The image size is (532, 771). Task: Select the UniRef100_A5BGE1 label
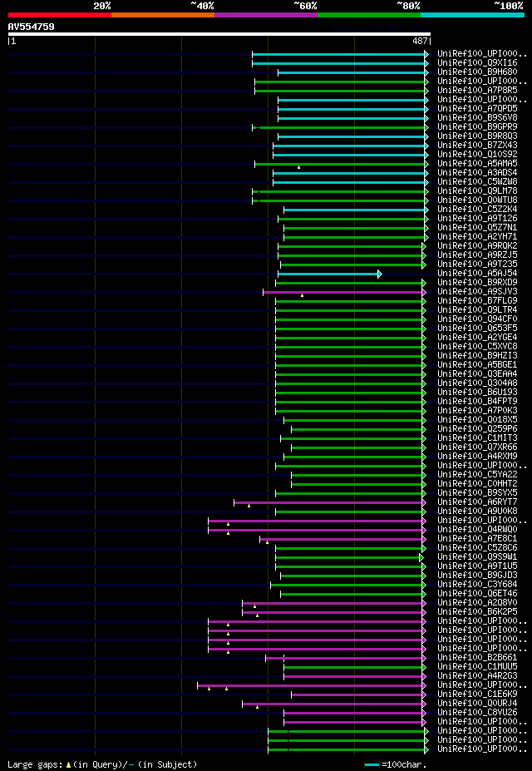pyautogui.click(x=477, y=363)
